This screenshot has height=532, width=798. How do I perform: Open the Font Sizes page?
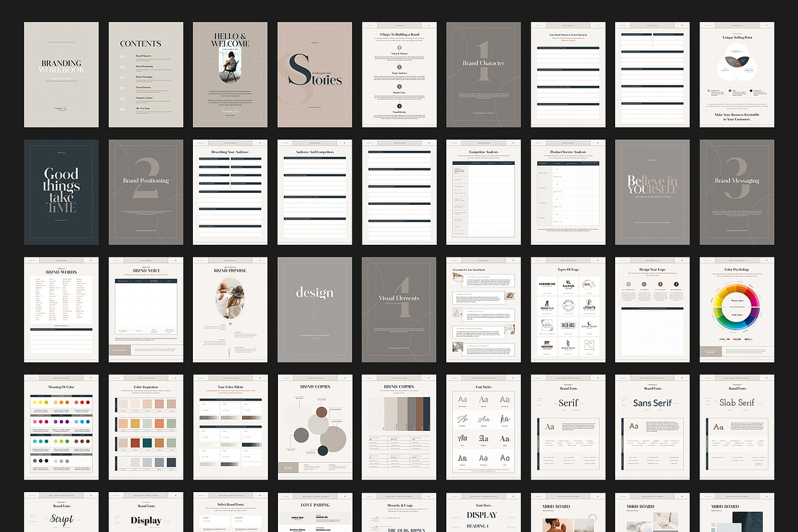click(483, 512)
